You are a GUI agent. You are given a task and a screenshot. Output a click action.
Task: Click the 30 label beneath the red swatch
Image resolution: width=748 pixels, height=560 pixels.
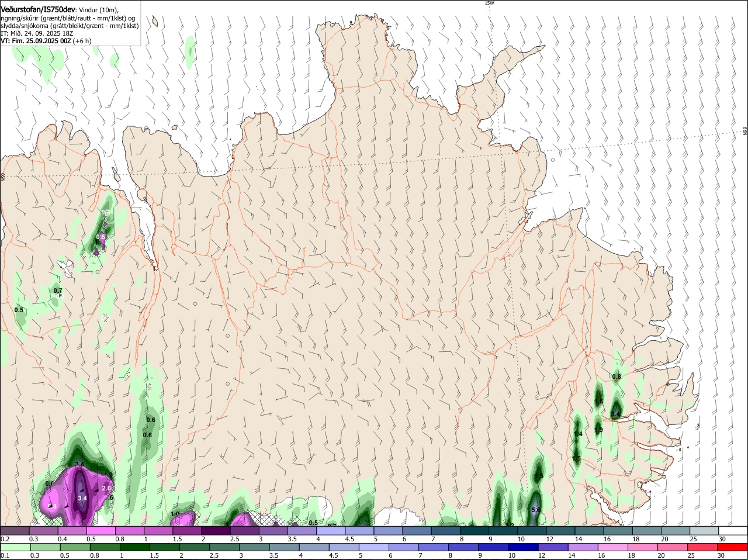point(722,555)
